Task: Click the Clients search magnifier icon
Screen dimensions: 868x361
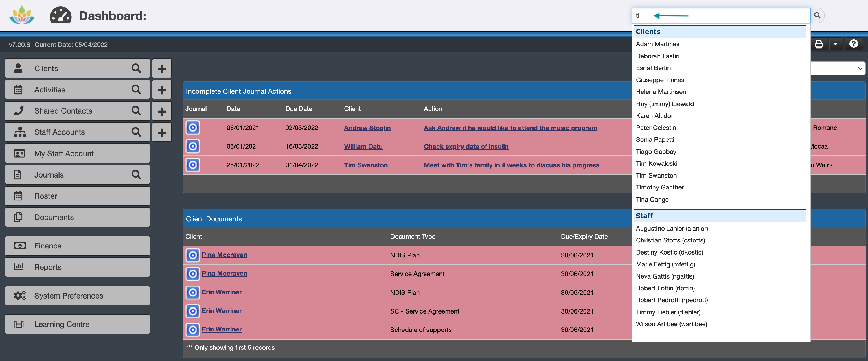Action: 136,68
